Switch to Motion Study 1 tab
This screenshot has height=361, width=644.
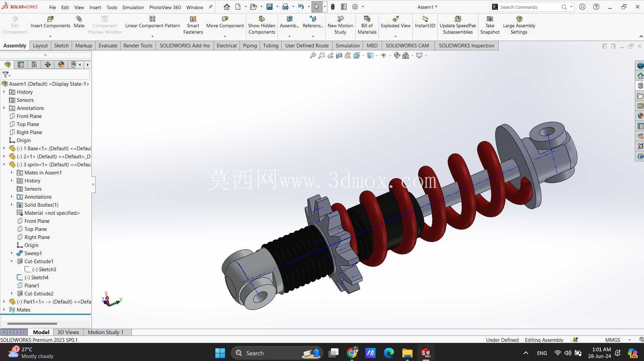106,332
